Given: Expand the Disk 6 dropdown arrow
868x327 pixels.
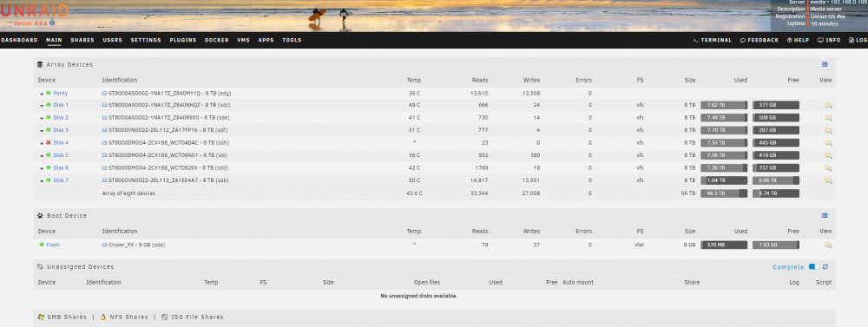Looking at the screenshot, I should pos(42,169).
